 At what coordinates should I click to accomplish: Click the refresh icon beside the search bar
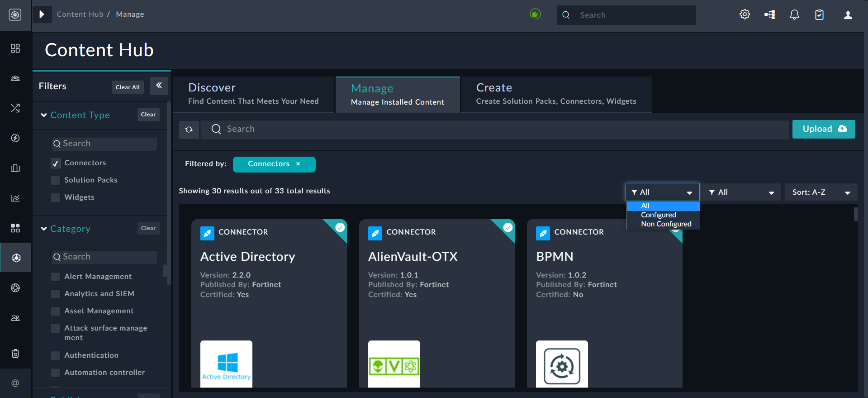pos(189,129)
